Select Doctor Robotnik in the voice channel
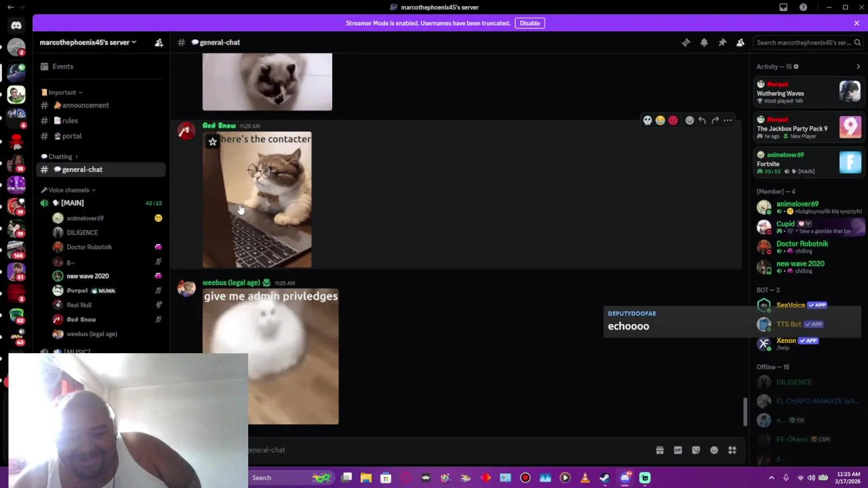This screenshot has width=868, height=488. pyautogui.click(x=90, y=247)
